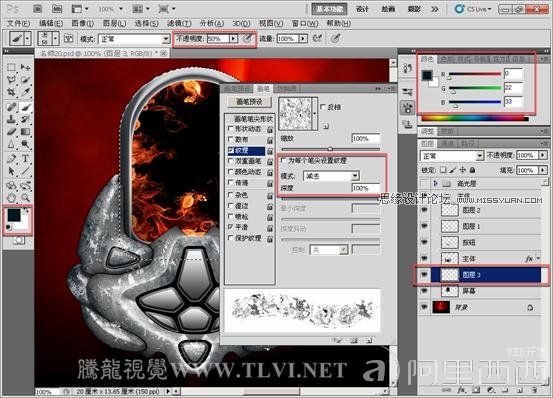This screenshot has width=553, height=398.
Task: Enable 双重画笔 checkbox
Action: click(231, 161)
